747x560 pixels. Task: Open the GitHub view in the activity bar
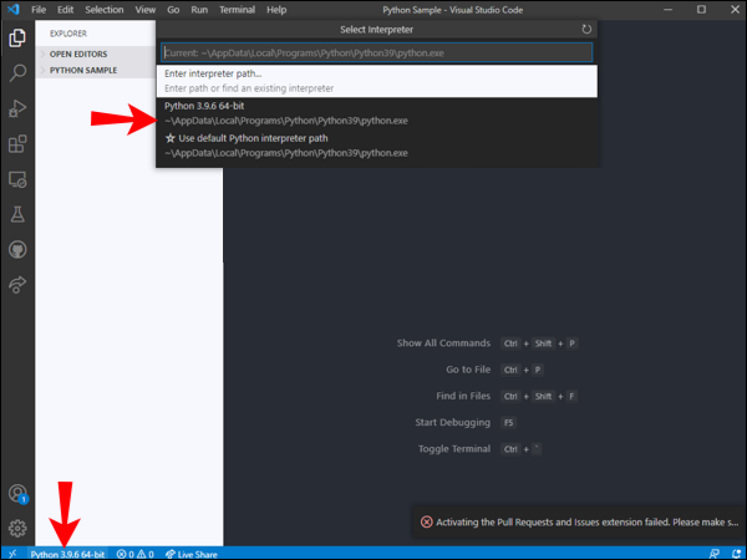(18, 249)
